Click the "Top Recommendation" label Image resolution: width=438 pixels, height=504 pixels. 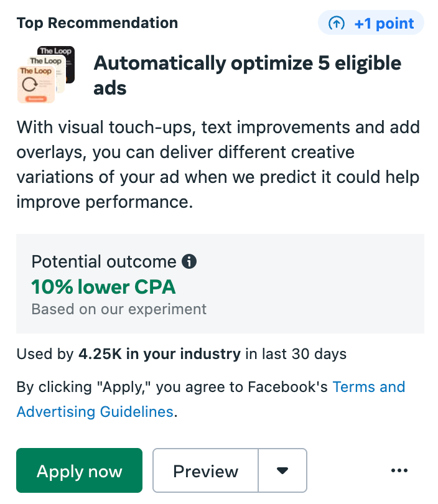[97, 23]
